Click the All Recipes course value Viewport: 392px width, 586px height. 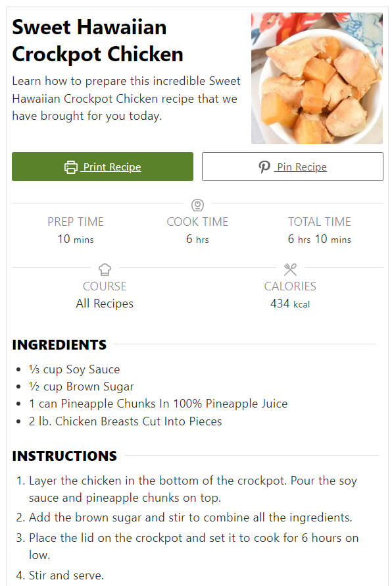[105, 304]
